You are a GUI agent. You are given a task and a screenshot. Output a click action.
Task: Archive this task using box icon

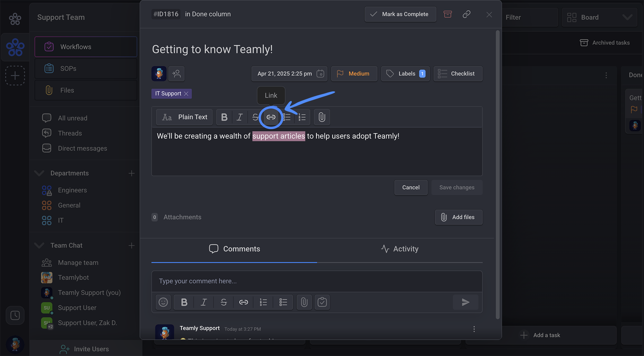(448, 14)
